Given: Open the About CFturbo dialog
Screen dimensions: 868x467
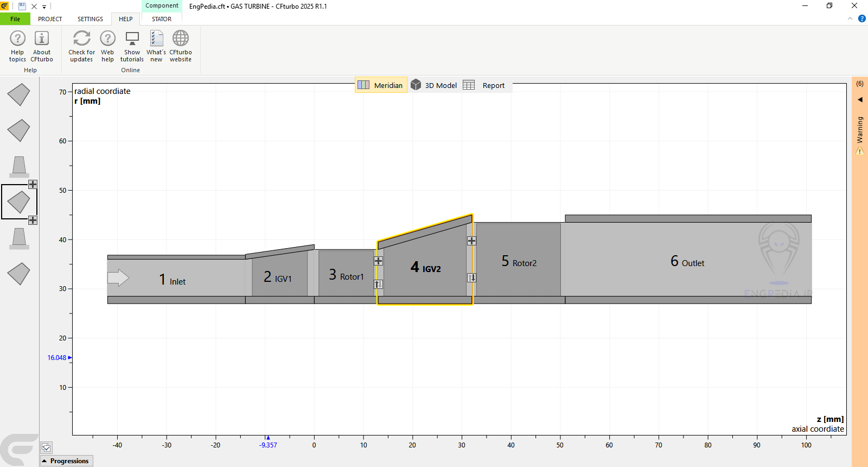Looking at the screenshot, I should tap(42, 46).
